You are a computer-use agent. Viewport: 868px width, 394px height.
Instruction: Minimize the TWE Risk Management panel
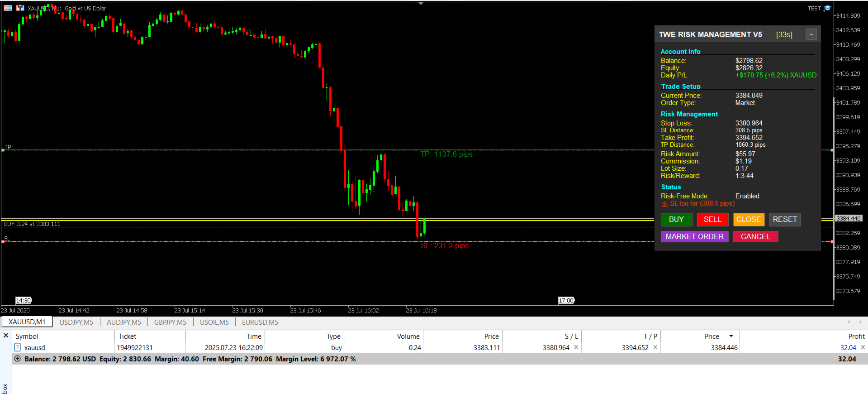(811, 34)
